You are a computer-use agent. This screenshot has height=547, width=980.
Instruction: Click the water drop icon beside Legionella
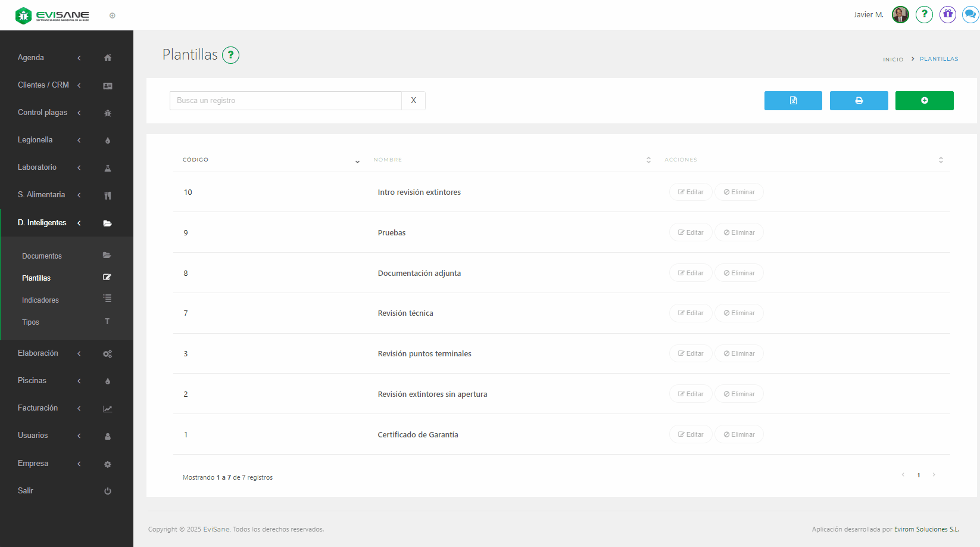[x=108, y=140]
